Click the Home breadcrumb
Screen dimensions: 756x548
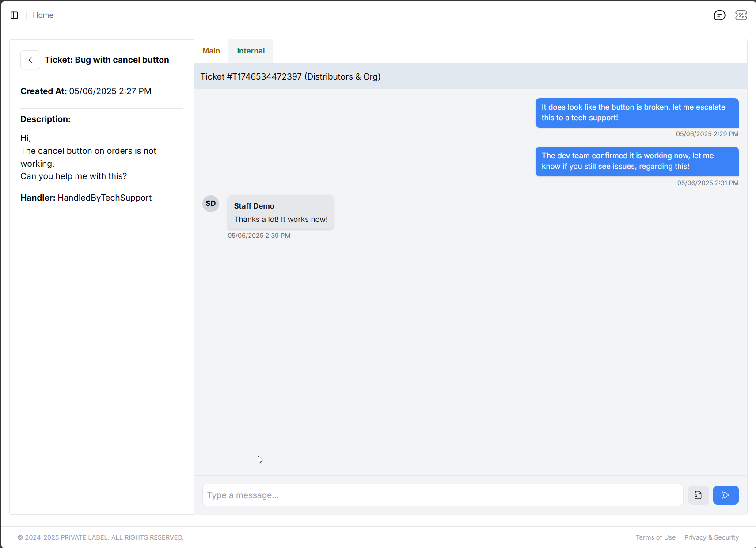pos(43,15)
